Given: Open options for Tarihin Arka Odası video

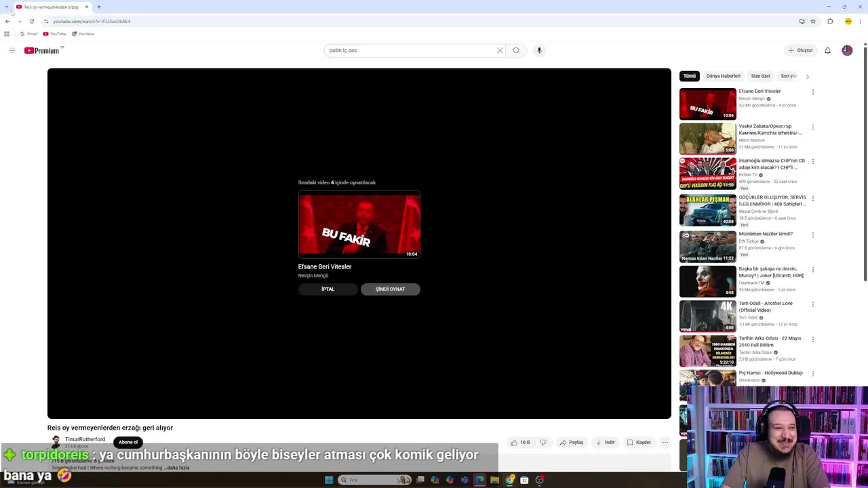Looking at the screenshot, I should [x=813, y=339].
